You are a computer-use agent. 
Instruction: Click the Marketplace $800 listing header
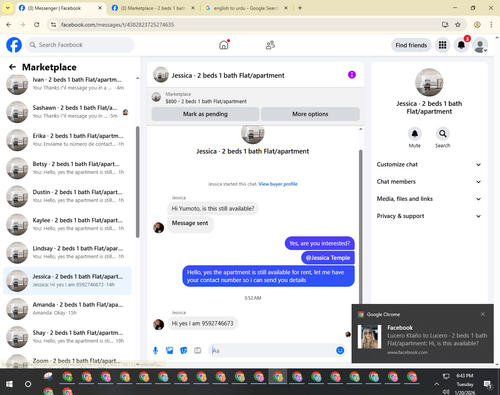pos(255,98)
